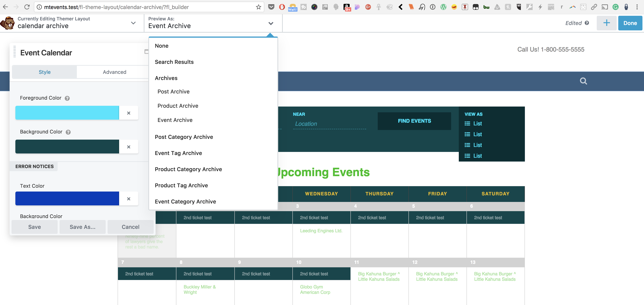Click the JetBrains JB extension icon
Screen dimensions: 644x305
tap(325, 7)
